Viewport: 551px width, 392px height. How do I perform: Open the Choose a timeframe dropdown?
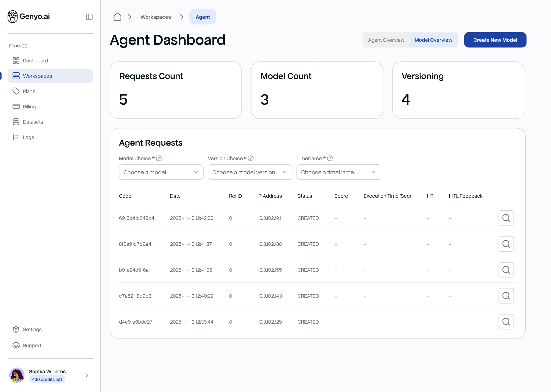(x=338, y=172)
